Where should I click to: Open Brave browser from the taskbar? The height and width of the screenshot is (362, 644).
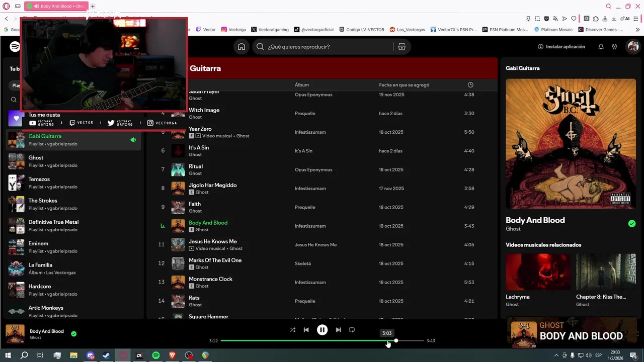(173, 355)
